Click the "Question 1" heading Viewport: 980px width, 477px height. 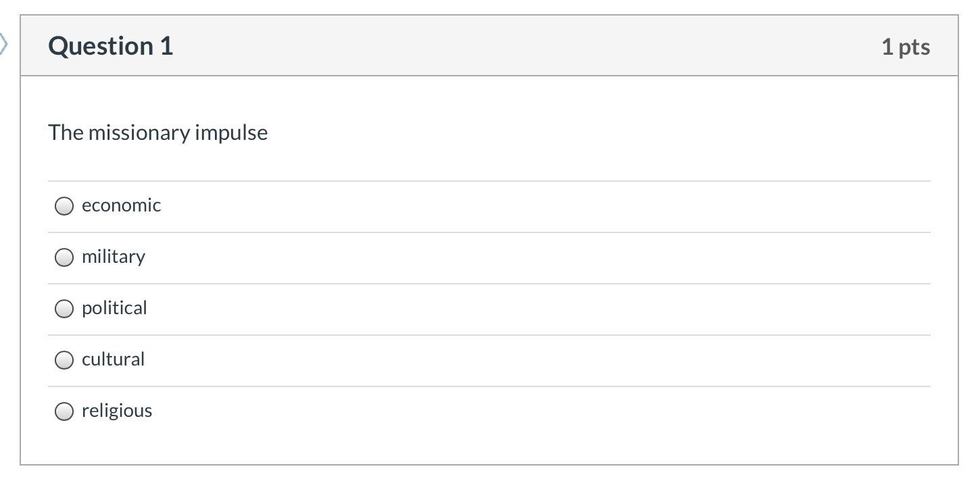[x=111, y=46]
